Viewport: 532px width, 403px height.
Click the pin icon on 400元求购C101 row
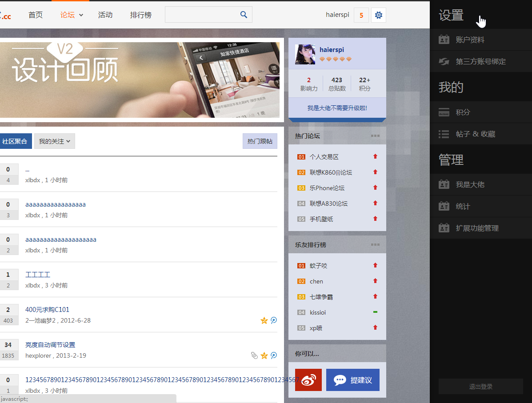tap(274, 320)
